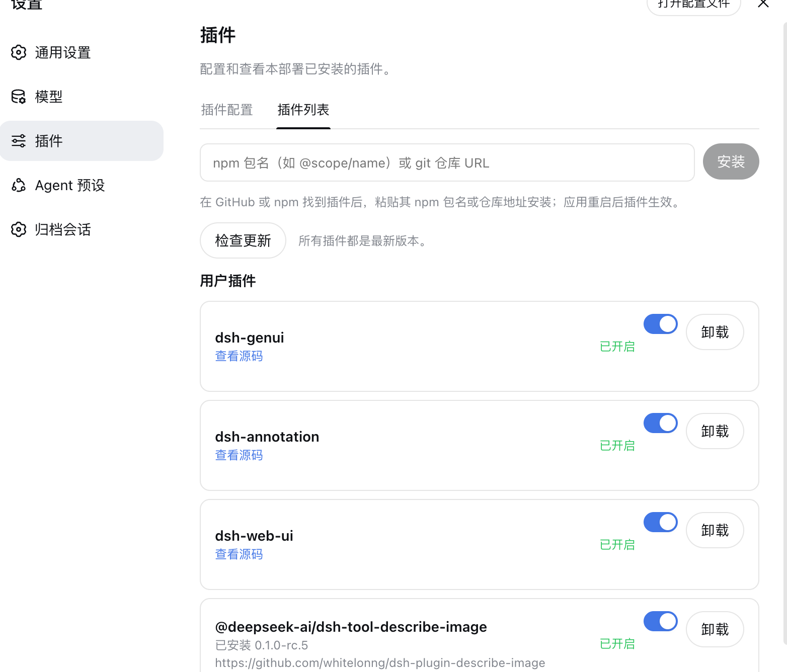Click the github.com/whitelonng/dsh-plugin-describe-image URL

380,663
